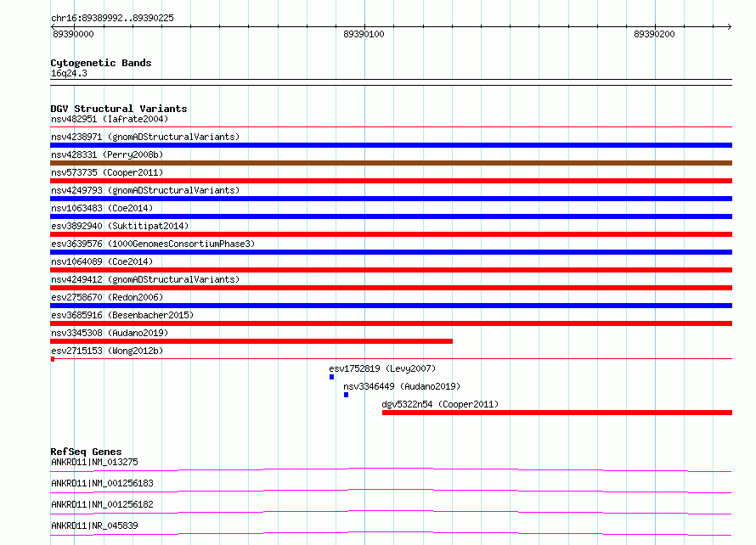Click the blue nsv4249793 variant bar
The width and height of the screenshot is (756, 545).
pos(391,199)
